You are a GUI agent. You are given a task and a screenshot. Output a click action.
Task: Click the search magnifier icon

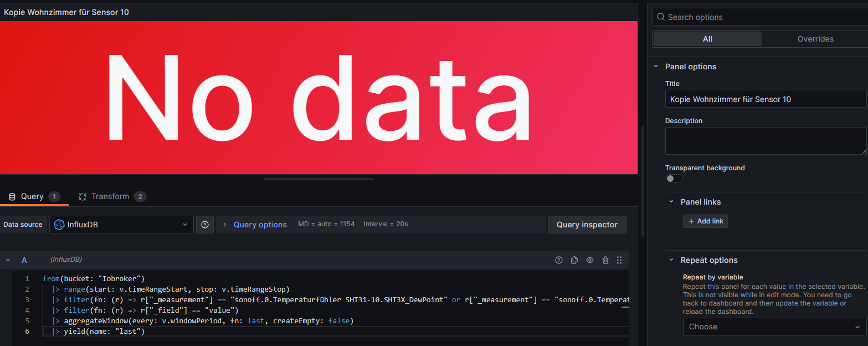coord(660,17)
